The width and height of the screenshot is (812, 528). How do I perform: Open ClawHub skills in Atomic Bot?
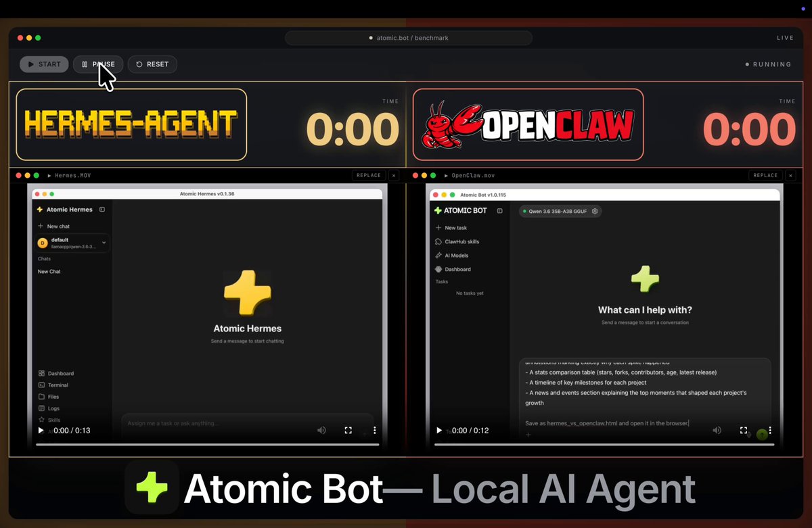[457, 241]
